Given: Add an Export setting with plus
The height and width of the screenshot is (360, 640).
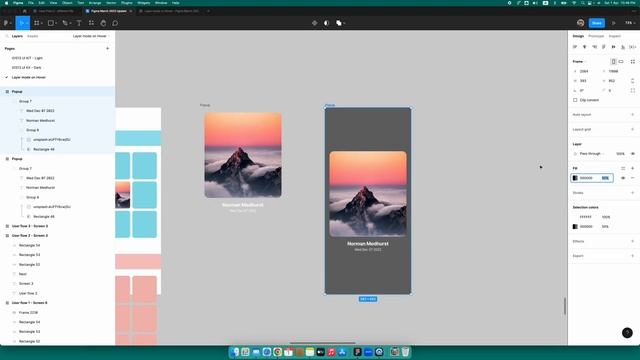Looking at the screenshot, I should 633,256.
